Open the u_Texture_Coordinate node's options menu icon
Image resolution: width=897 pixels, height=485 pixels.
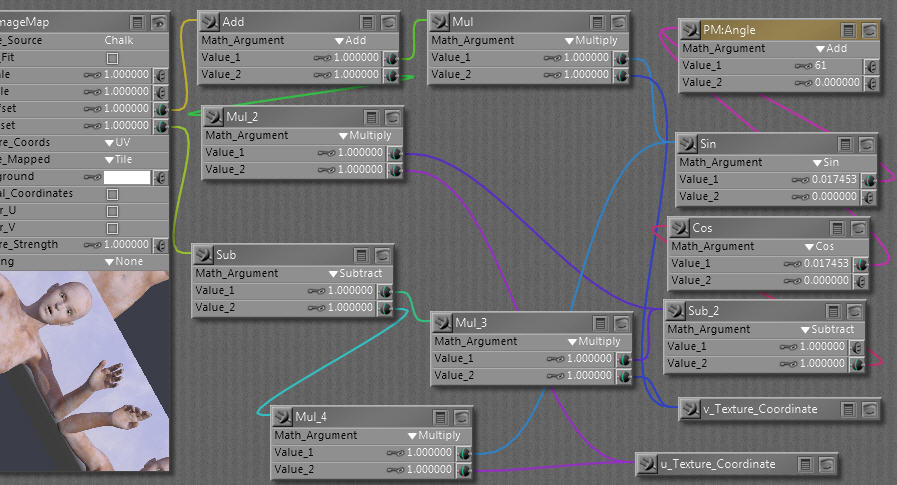(x=805, y=464)
